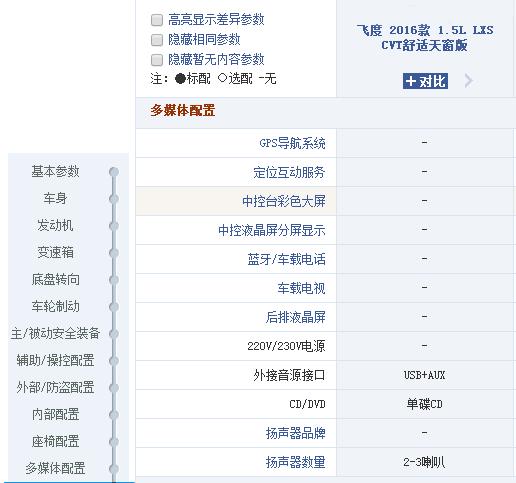Click the USB+AUX value cell

pos(425,375)
